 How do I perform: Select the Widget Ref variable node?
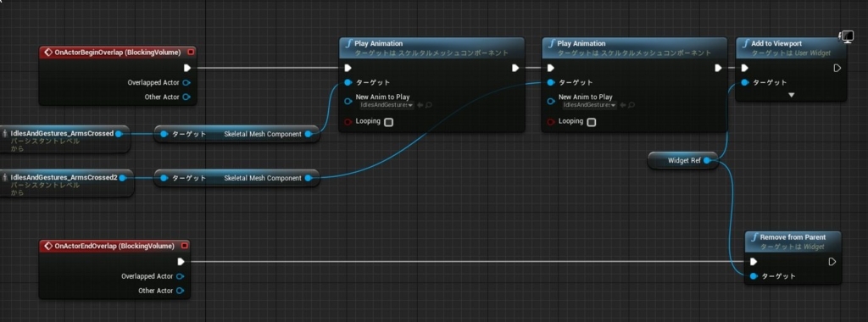(682, 160)
